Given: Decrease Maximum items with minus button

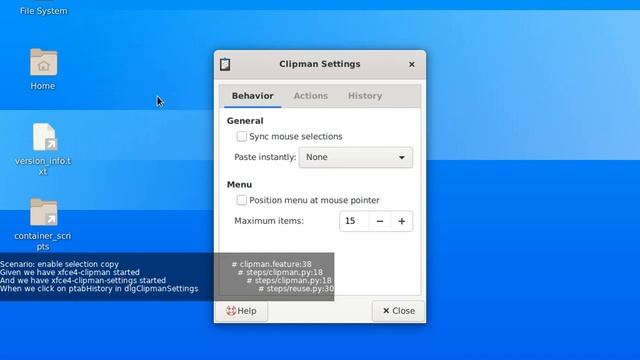Looking at the screenshot, I should (x=380, y=221).
